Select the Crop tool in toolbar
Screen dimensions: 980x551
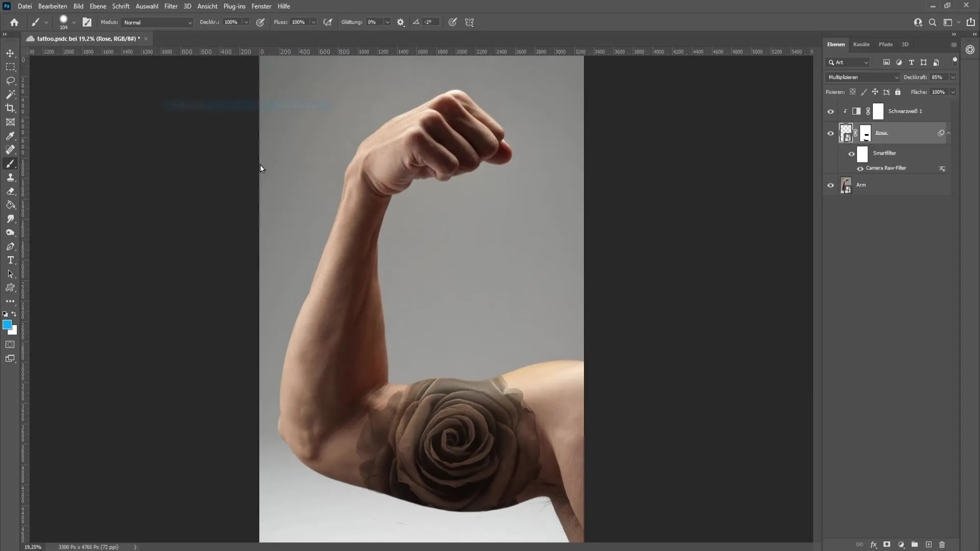click(x=10, y=108)
